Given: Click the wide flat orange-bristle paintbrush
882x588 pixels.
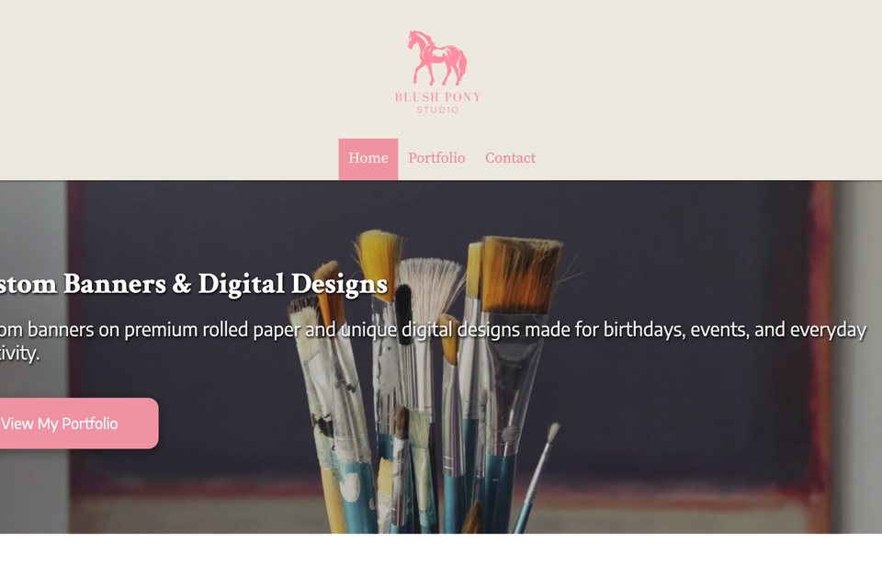Looking at the screenshot, I should [520, 276].
